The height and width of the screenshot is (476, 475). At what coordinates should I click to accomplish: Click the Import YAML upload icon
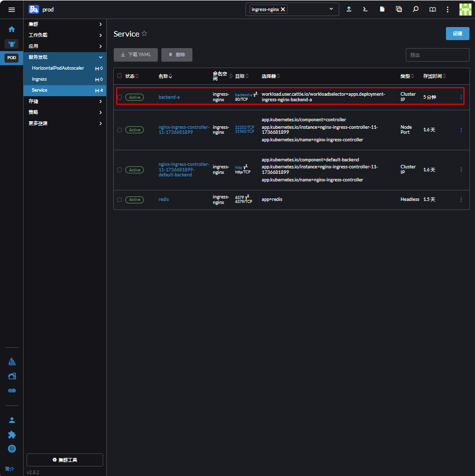(349, 10)
